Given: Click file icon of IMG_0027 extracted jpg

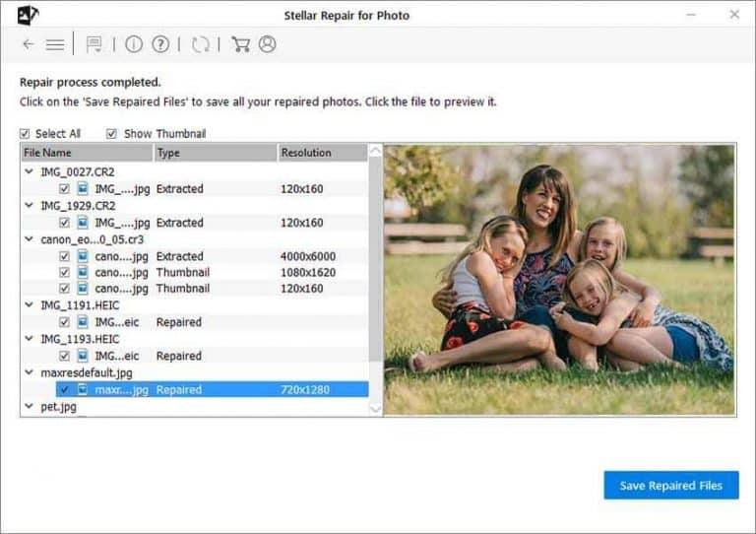Looking at the screenshot, I should tap(83, 188).
